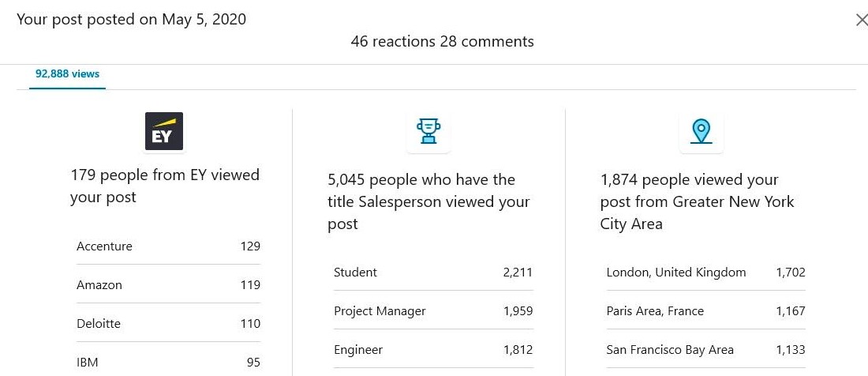Viewport: 868px width, 376px height.
Task: Close the post analytics dialog
Action: click(861, 21)
